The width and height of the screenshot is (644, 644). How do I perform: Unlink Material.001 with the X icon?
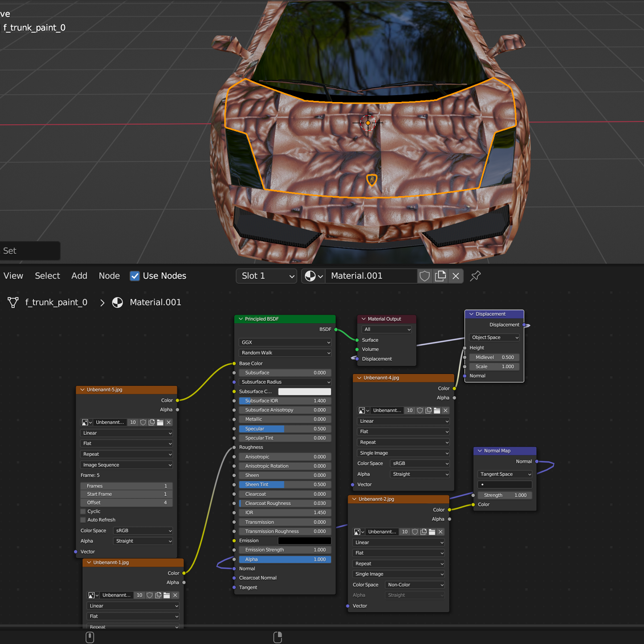pyautogui.click(x=456, y=276)
